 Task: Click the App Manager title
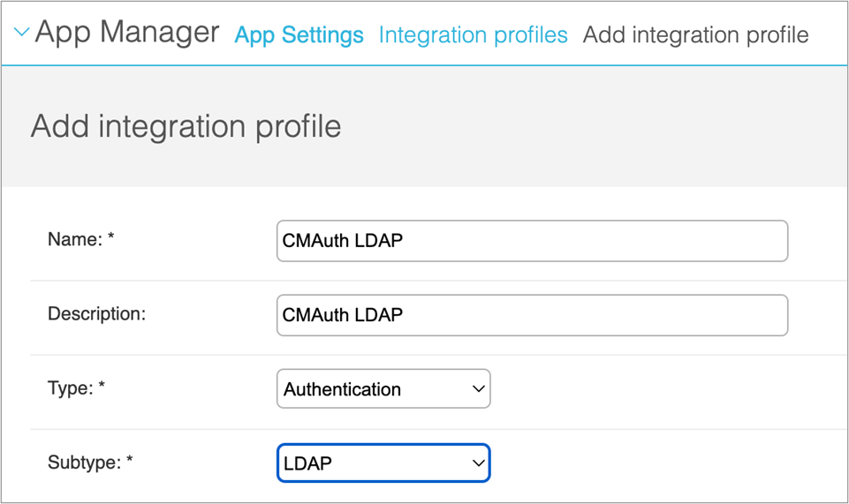click(127, 33)
